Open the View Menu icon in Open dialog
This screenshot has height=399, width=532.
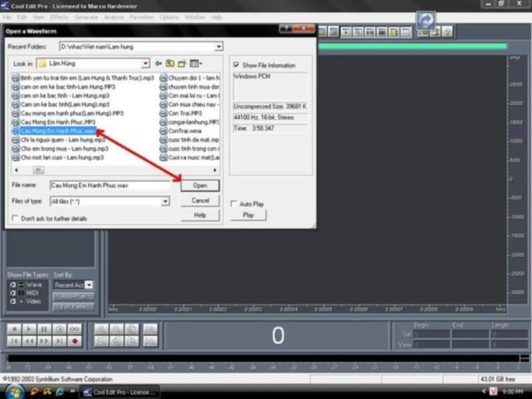click(x=196, y=63)
